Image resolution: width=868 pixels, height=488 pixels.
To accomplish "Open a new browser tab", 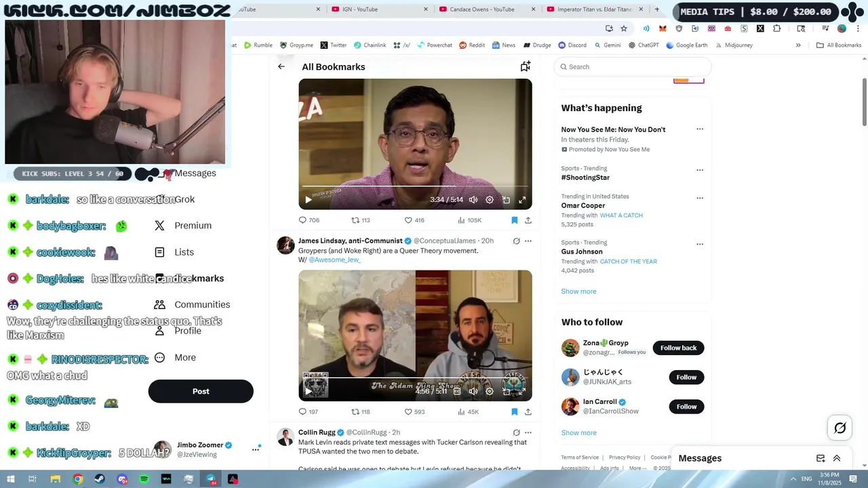I will pos(656,9).
